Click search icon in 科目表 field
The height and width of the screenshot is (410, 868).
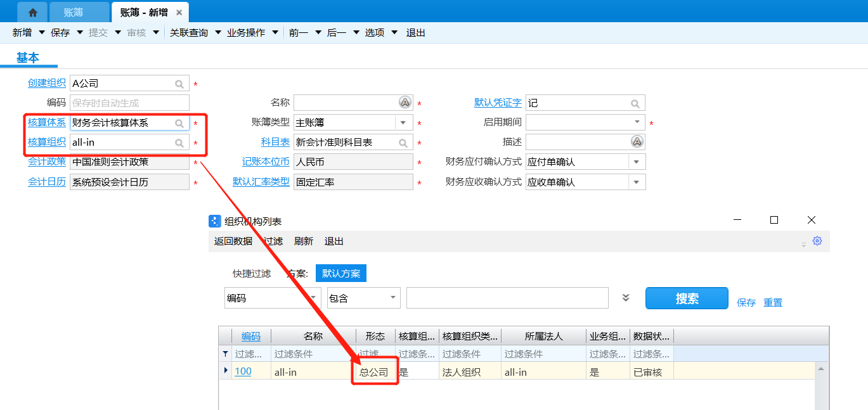(403, 143)
